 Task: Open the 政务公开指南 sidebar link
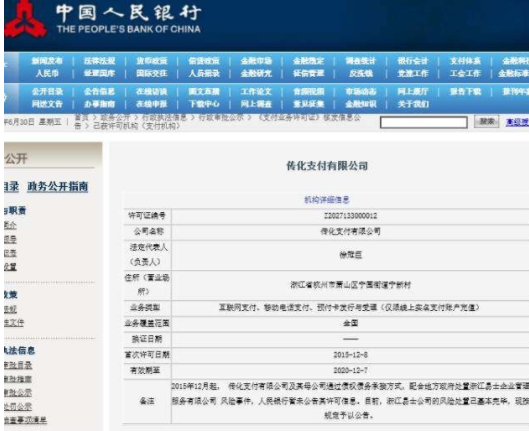[57, 186]
